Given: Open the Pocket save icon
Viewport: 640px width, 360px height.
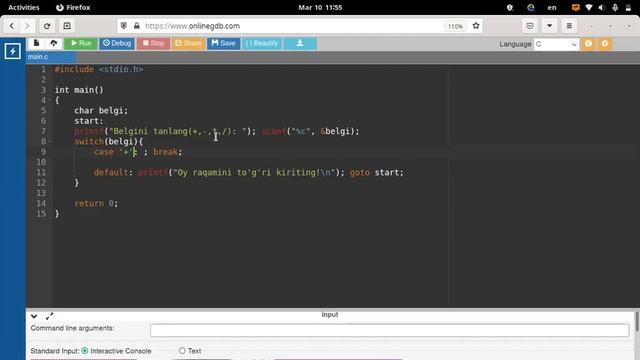Looking at the screenshot, I should 529,26.
